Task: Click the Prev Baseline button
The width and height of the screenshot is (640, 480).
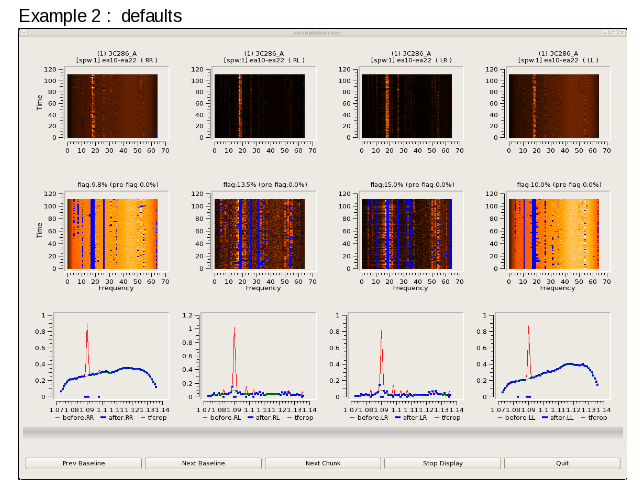Action: click(x=83, y=463)
